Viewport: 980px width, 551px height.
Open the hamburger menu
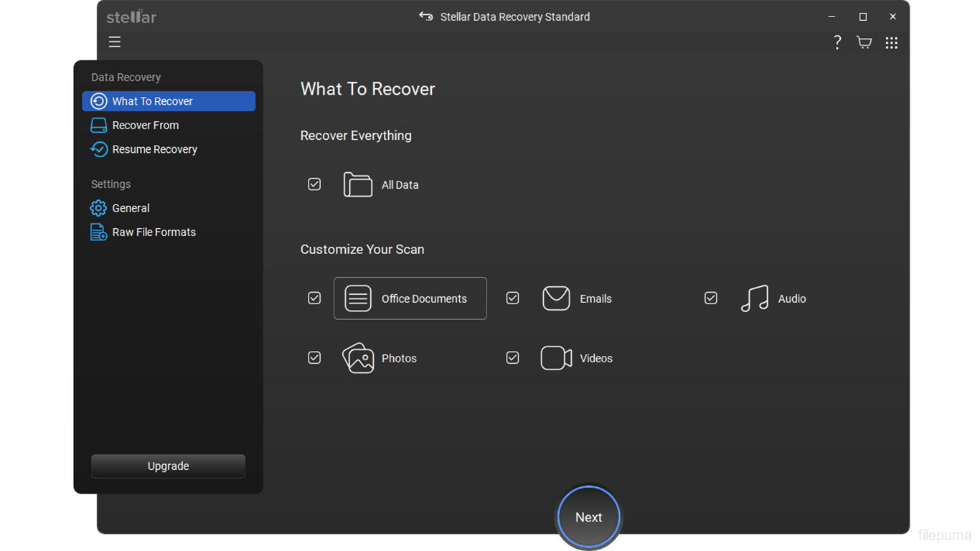115,42
